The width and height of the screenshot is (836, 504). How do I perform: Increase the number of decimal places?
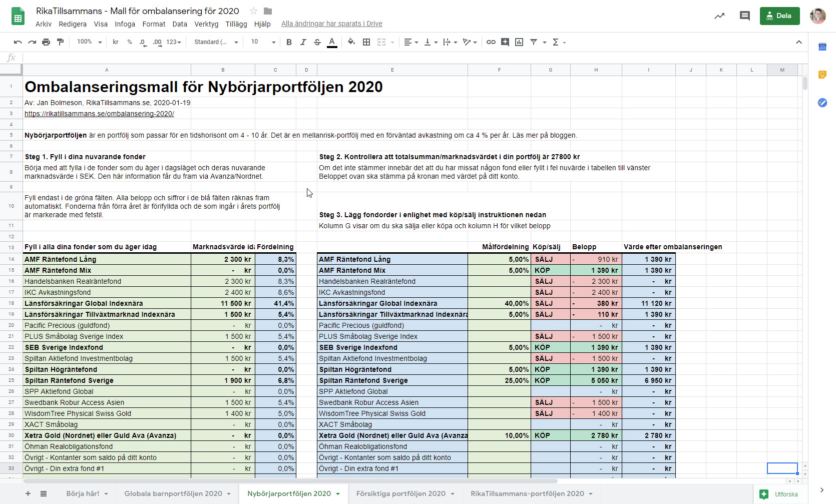[x=157, y=42]
